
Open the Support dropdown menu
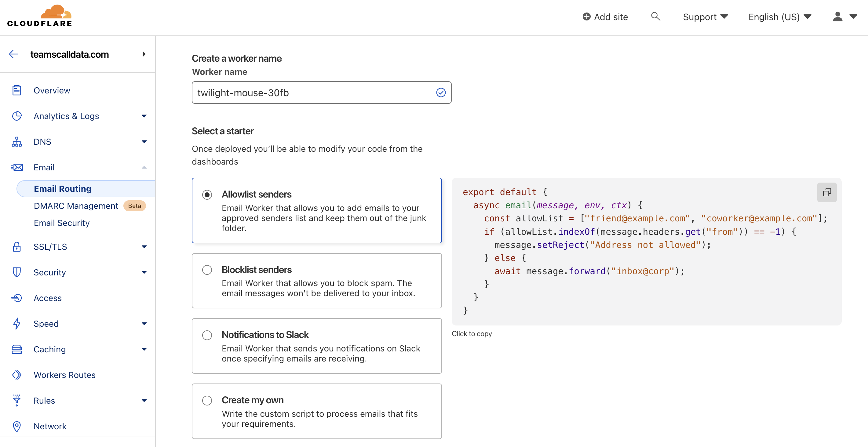point(705,17)
